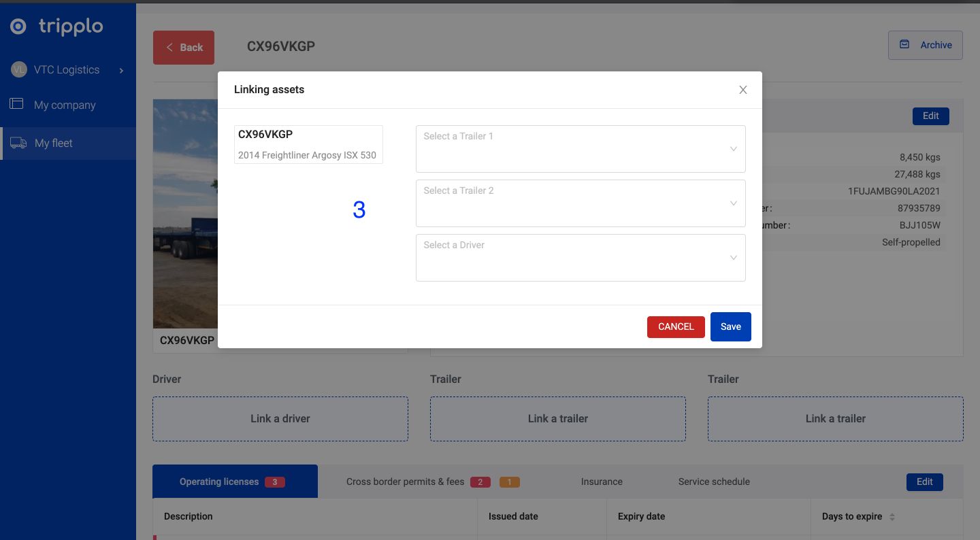
Task: Click the My fleet truck icon
Action: tap(18, 143)
